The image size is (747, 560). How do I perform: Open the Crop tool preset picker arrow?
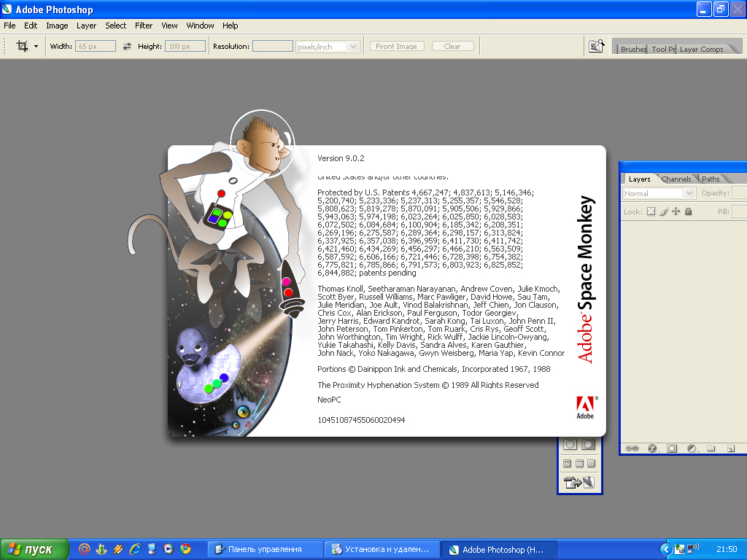[36, 46]
